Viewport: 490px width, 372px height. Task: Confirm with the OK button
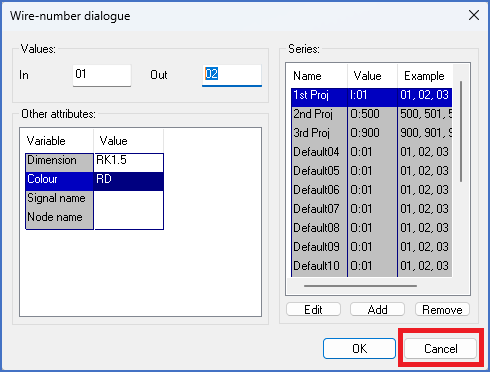[359, 349]
